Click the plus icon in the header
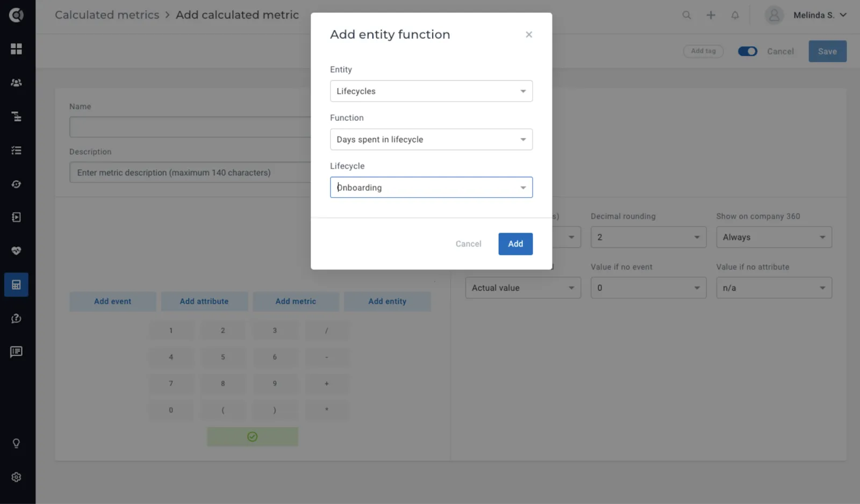 [711, 15]
